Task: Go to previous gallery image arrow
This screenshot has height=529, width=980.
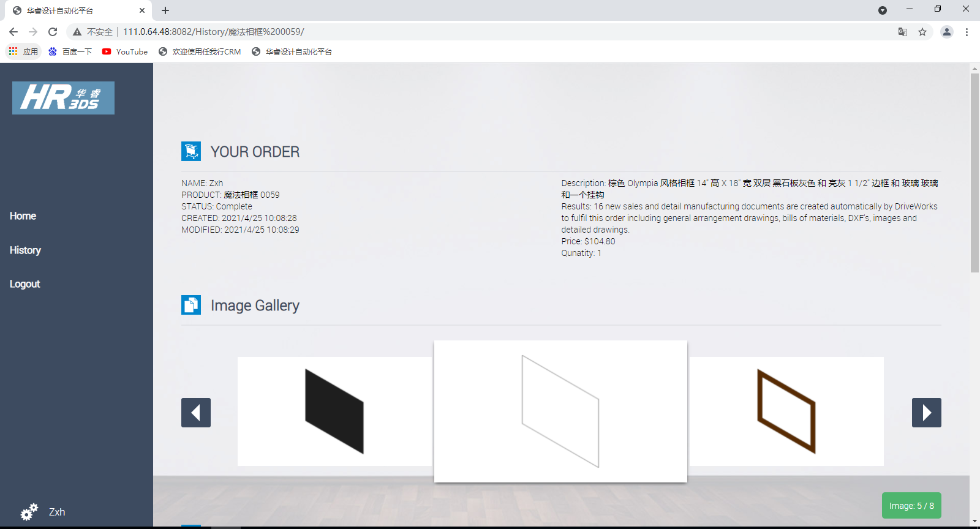Action: click(x=196, y=413)
